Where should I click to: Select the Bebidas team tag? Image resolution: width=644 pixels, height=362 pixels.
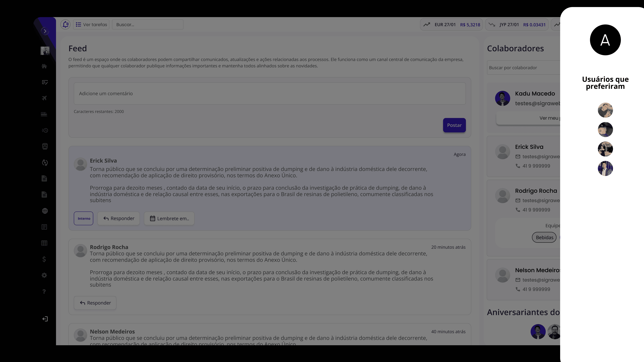coord(544,237)
